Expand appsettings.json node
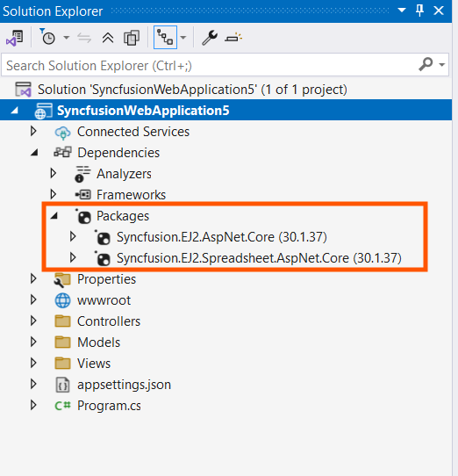The image size is (458, 476). [x=33, y=384]
